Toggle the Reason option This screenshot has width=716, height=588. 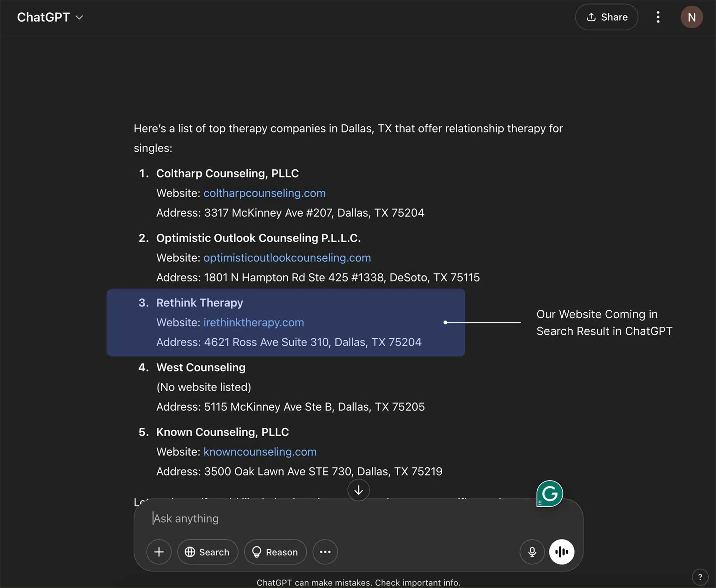(x=275, y=552)
